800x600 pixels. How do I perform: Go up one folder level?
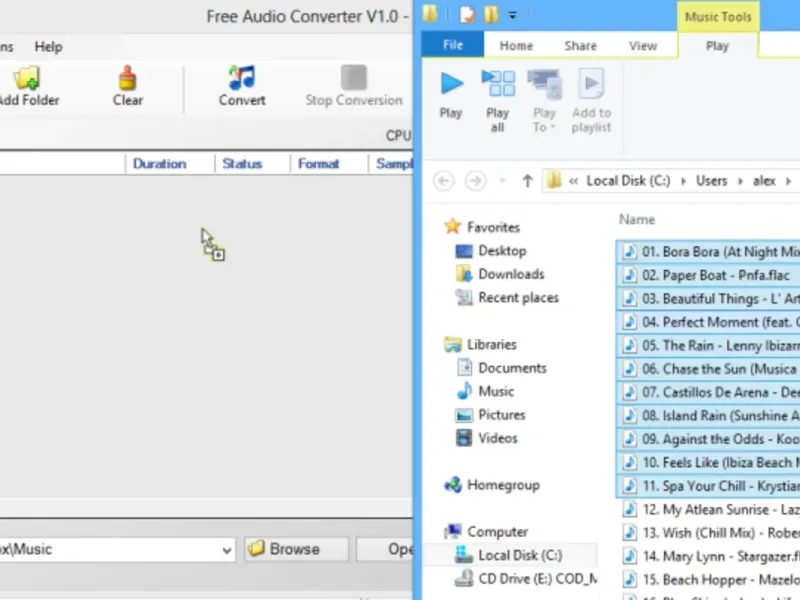click(x=528, y=181)
